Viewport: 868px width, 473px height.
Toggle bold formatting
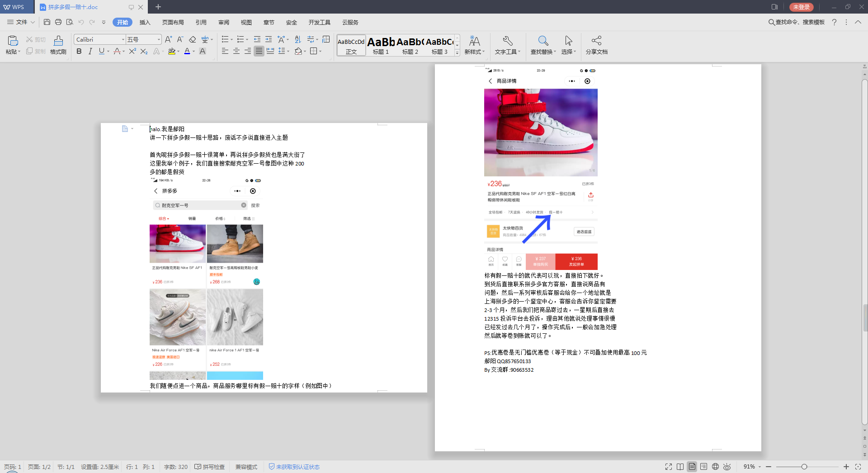pos(79,51)
